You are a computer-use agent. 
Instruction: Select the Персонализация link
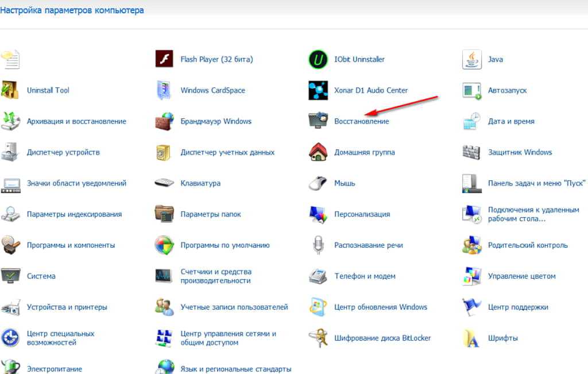click(362, 214)
